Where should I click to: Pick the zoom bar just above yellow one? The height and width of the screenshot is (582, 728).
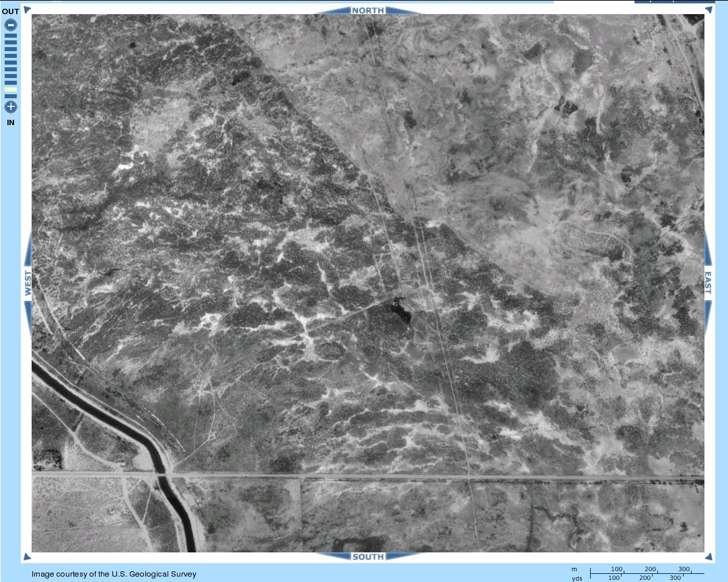[x=11, y=83]
